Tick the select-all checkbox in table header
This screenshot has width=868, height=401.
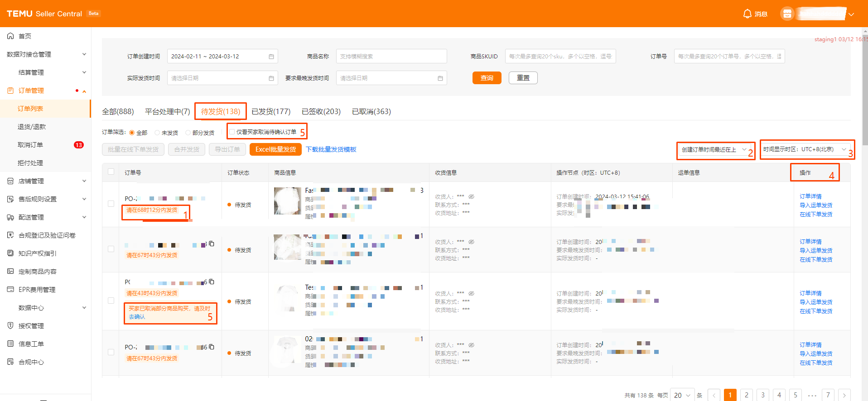tap(111, 172)
